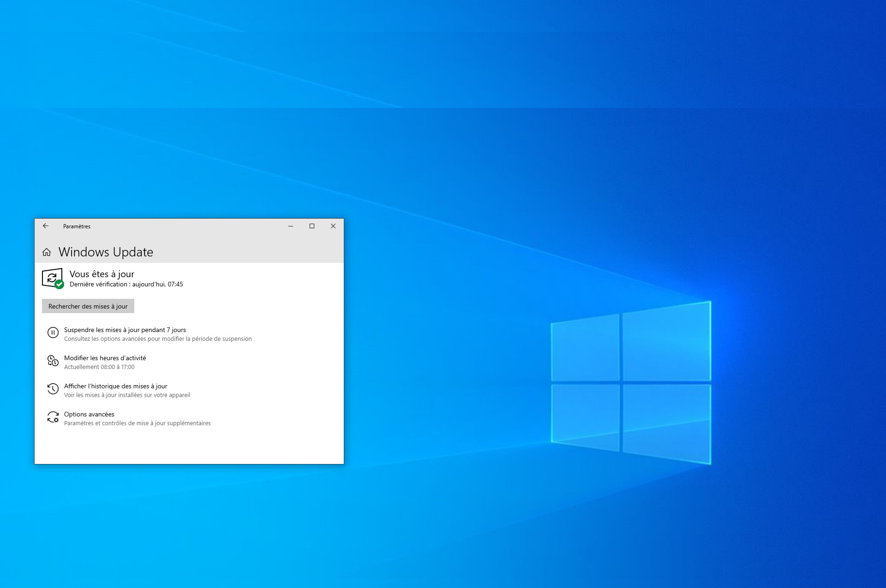Screen dimensions: 886x588
Task: Click 'Paramètres et contrôles de mise à jour supplémentaires'
Action: click(138, 423)
